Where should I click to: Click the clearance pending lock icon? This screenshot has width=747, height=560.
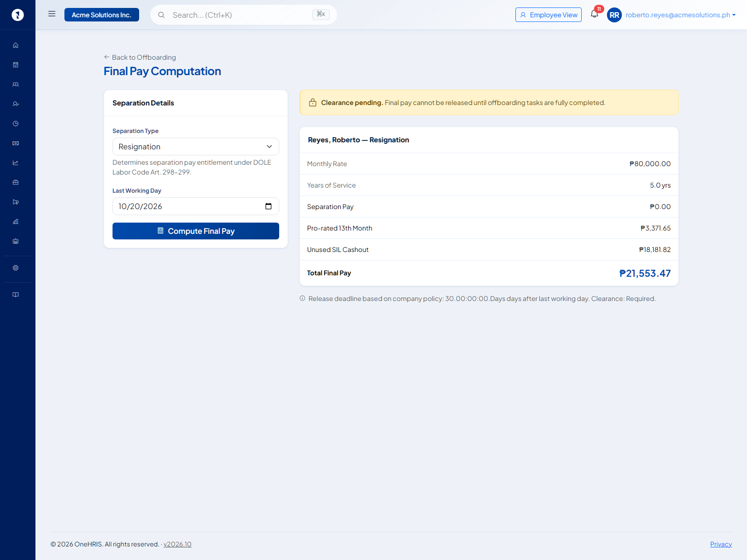[313, 103]
